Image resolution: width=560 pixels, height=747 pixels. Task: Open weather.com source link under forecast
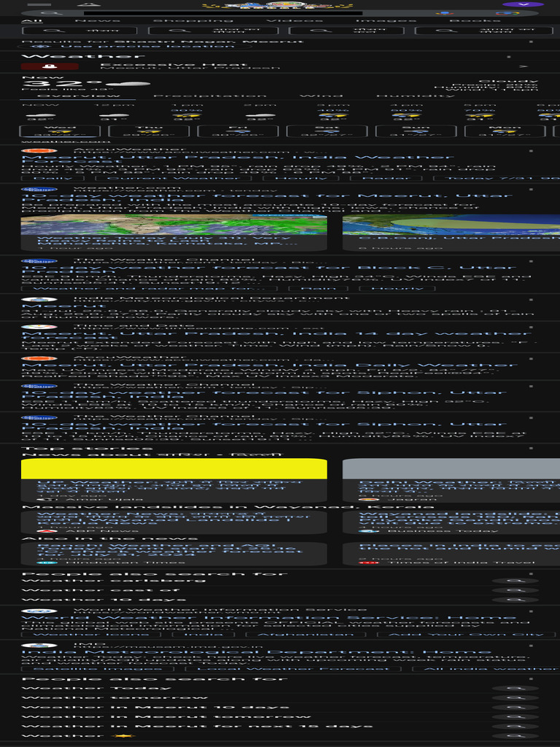pos(66,142)
